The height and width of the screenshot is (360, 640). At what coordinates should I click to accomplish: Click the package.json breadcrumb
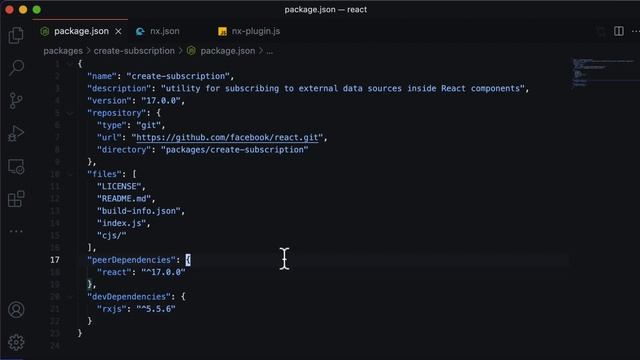(x=227, y=51)
